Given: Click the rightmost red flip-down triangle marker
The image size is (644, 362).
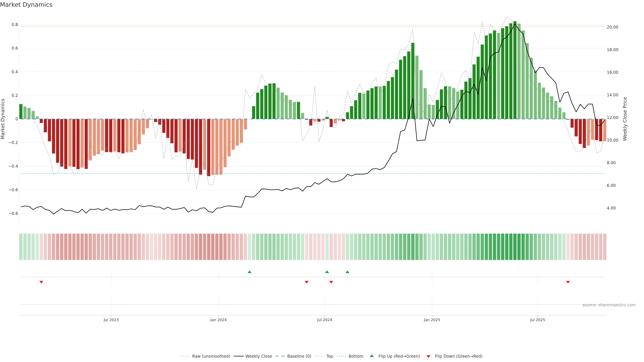Looking at the screenshot, I should click(568, 282).
